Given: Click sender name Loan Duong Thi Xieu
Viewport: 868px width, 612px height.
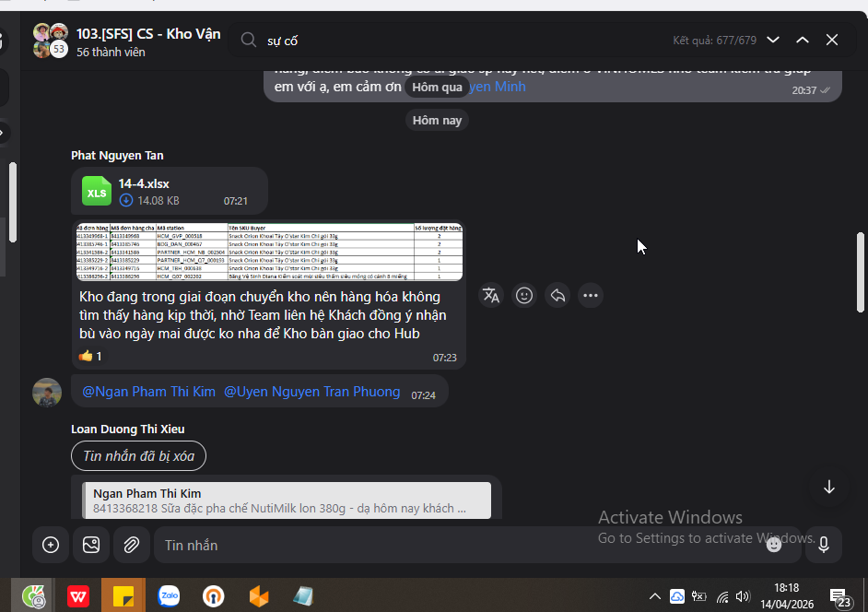Looking at the screenshot, I should (x=127, y=430).
